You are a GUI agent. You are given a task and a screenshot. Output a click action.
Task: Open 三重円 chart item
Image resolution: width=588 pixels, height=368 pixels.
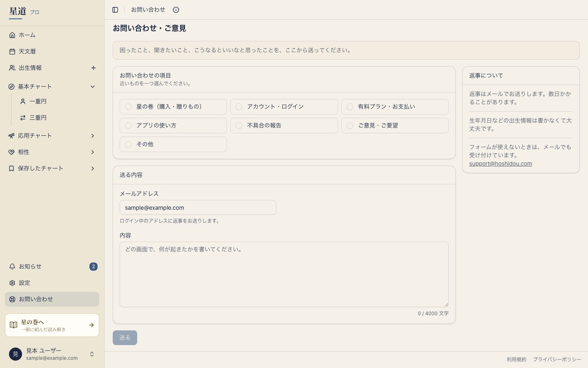57,118
